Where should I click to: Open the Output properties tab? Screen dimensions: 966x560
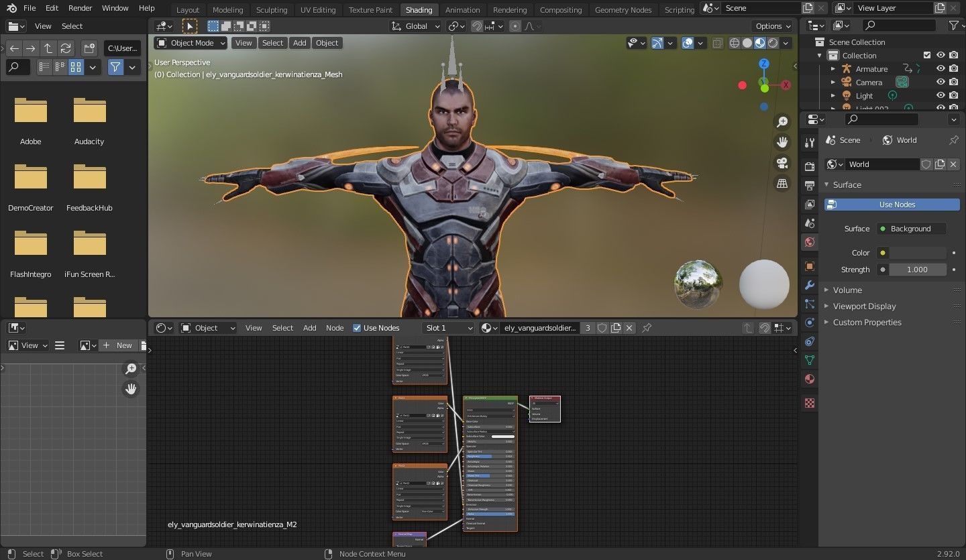click(x=810, y=184)
